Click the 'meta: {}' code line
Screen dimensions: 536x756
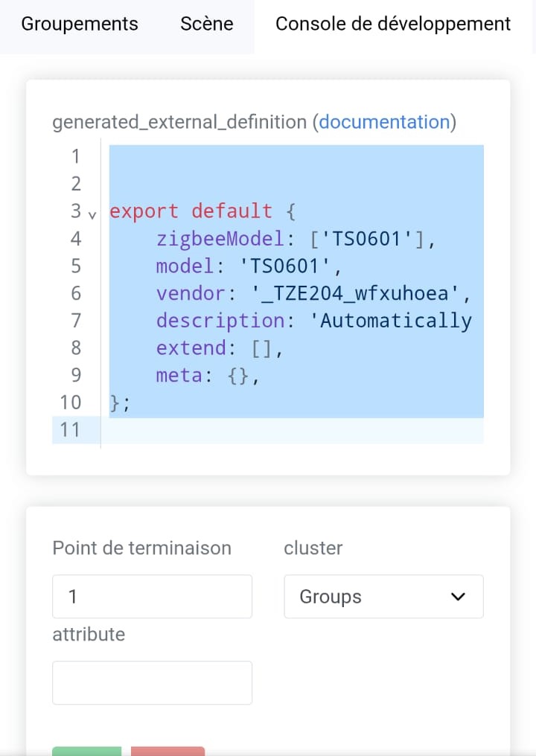[208, 375]
